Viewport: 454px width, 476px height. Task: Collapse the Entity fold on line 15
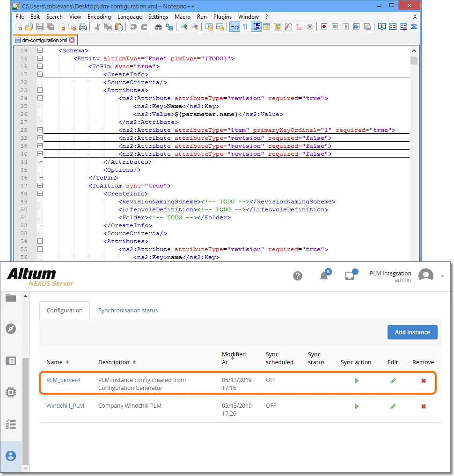tap(40, 58)
